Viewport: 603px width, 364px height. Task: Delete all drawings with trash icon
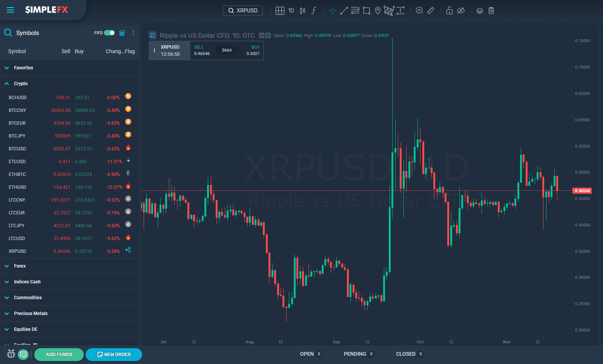point(491,11)
